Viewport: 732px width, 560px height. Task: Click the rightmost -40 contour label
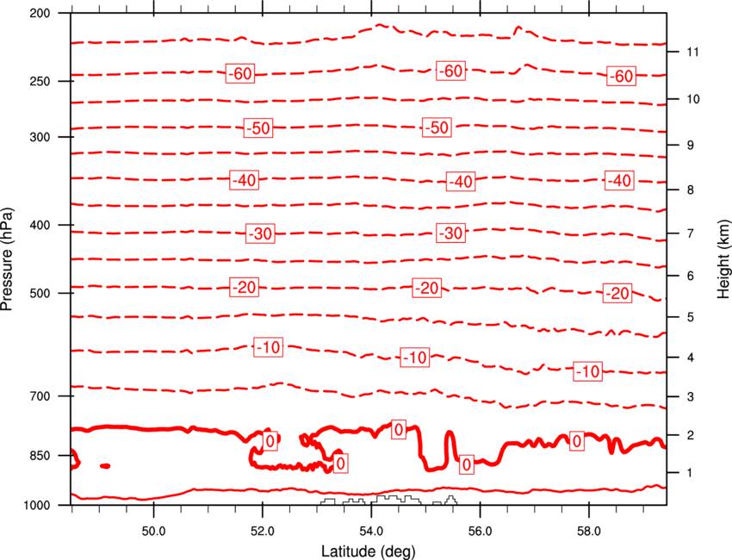619,180
